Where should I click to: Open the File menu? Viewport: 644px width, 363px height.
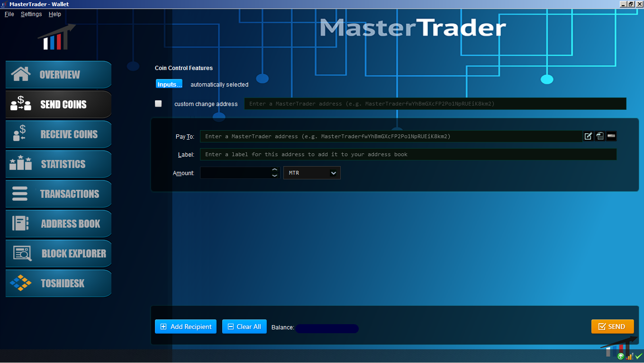(9, 14)
